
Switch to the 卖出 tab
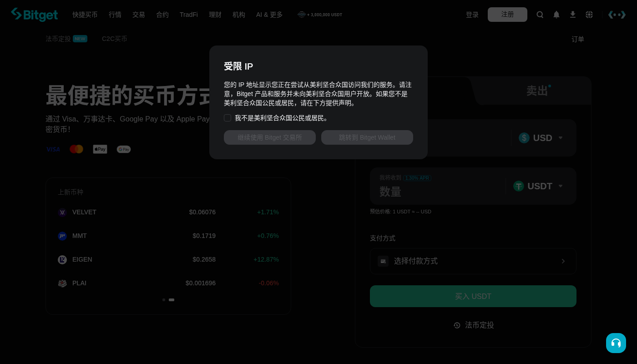[x=537, y=91]
